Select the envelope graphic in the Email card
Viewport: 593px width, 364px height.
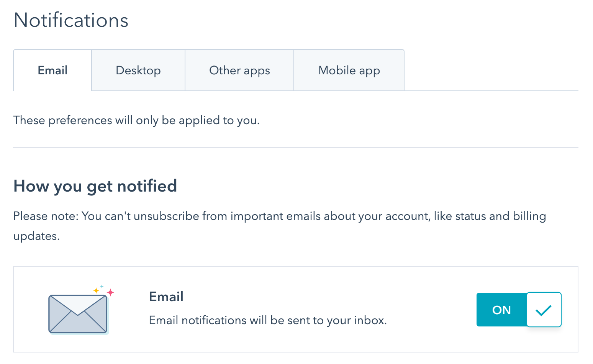77,313
